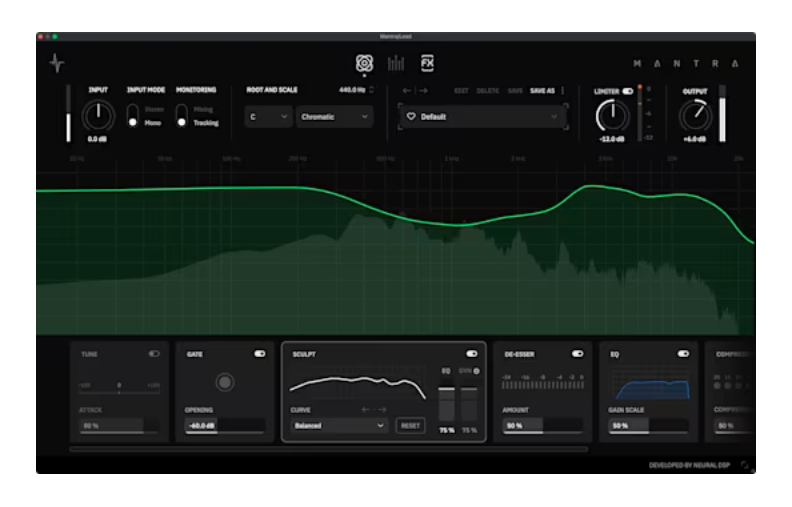Open the Balanced curve dropdown
The image size is (792, 507).
pyautogui.click(x=338, y=426)
